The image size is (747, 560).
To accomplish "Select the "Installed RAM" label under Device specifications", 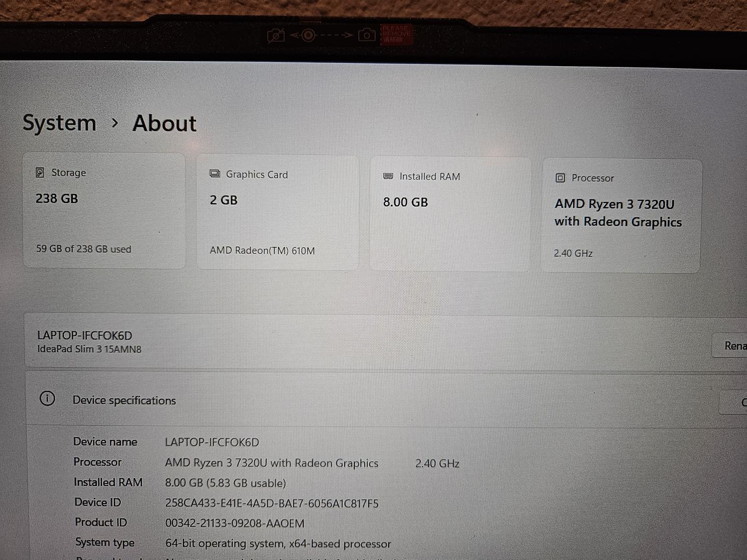I will (x=108, y=482).
